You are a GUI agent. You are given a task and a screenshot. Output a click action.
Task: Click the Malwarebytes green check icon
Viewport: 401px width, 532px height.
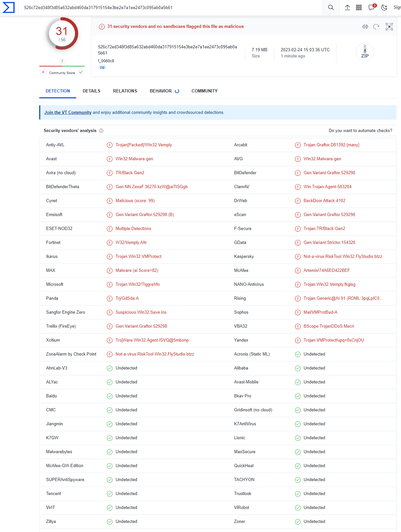[x=110, y=452]
